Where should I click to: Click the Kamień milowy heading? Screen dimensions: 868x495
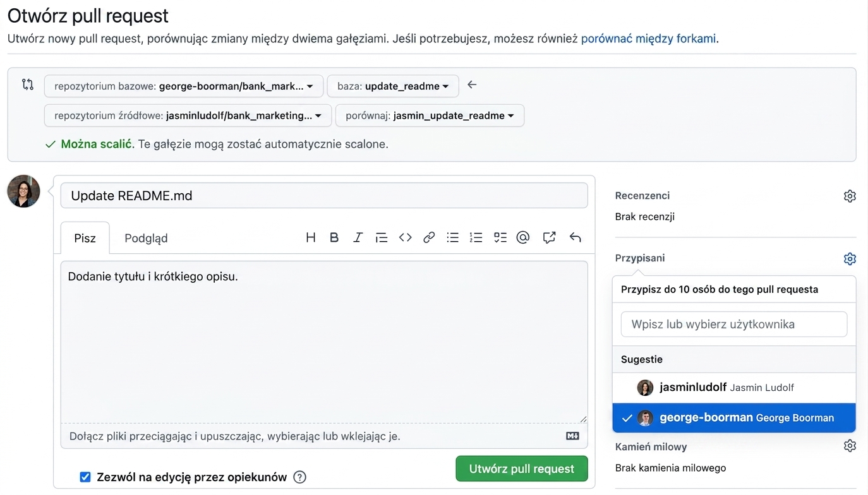coord(651,446)
